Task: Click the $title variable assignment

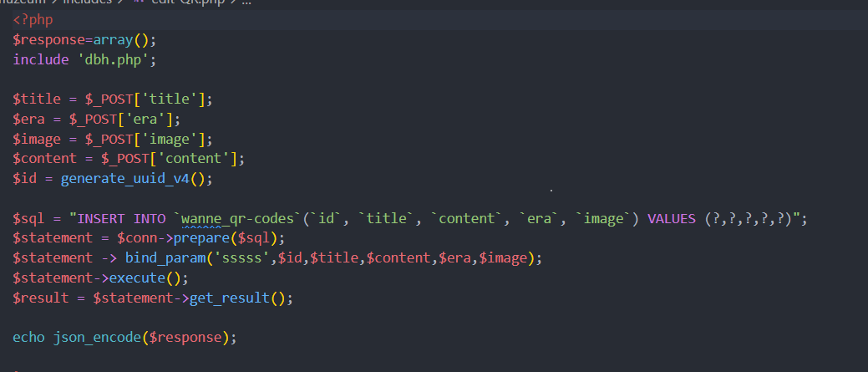Action: pos(32,99)
